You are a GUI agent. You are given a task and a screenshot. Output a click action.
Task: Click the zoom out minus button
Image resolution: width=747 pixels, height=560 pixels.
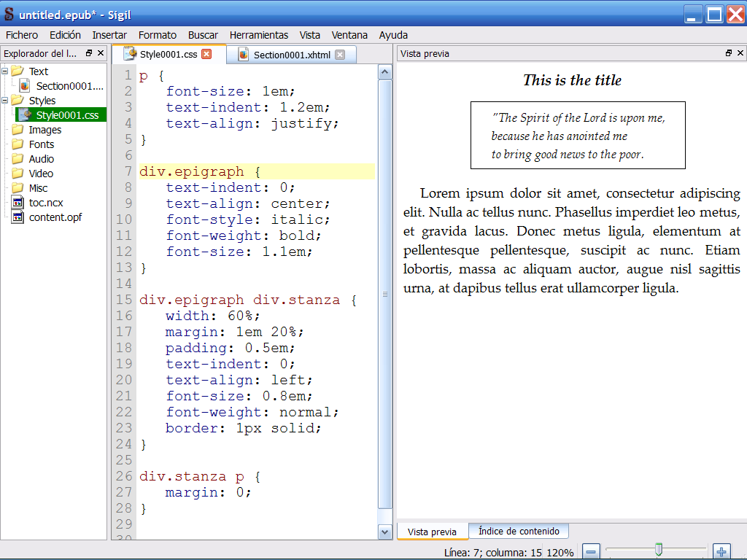[x=591, y=552]
